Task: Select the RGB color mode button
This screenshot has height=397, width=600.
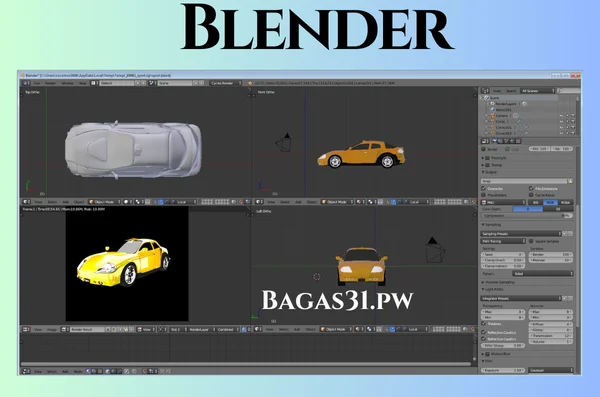Action: [x=550, y=202]
